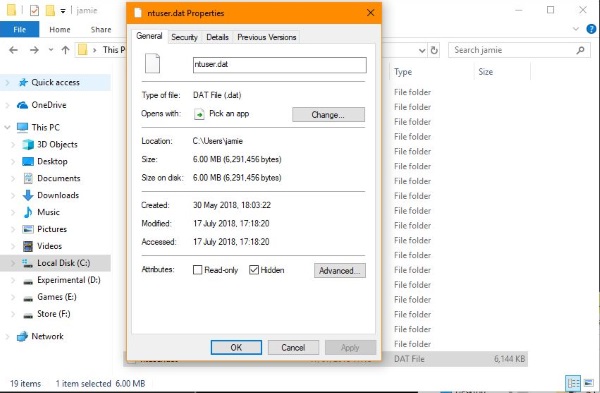
Task: Click the Change... button for Opens with
Action: (x=328, y=115)
